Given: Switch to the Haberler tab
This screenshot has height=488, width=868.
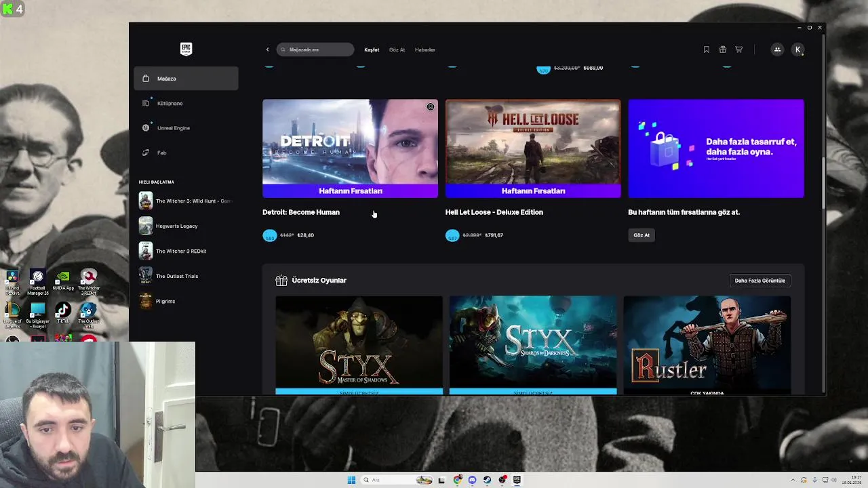Looking at the screenshot, I should click(x=425, y=49).
